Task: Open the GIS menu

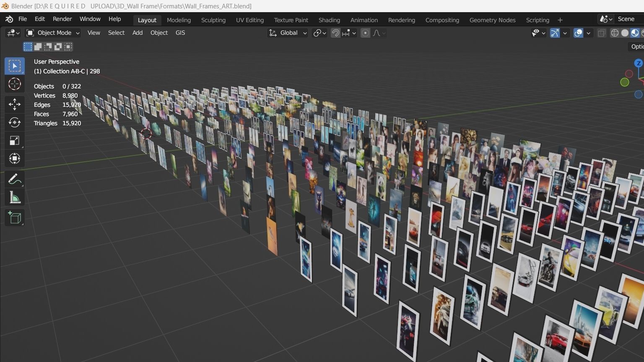Action: (180, 33)
